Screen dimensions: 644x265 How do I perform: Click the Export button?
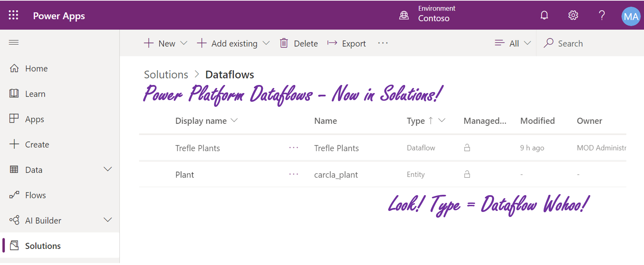[347, 43]
